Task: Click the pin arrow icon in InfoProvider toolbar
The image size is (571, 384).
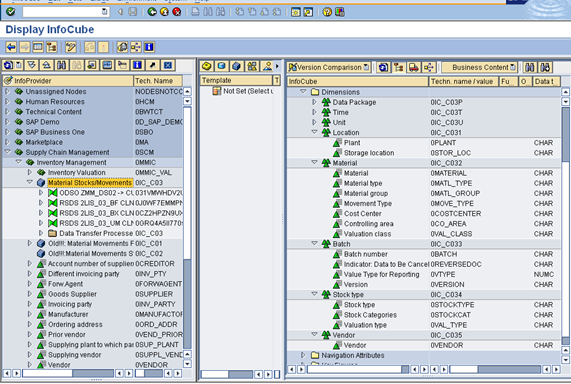Action: pyautogui.click(x=152, y=65)
